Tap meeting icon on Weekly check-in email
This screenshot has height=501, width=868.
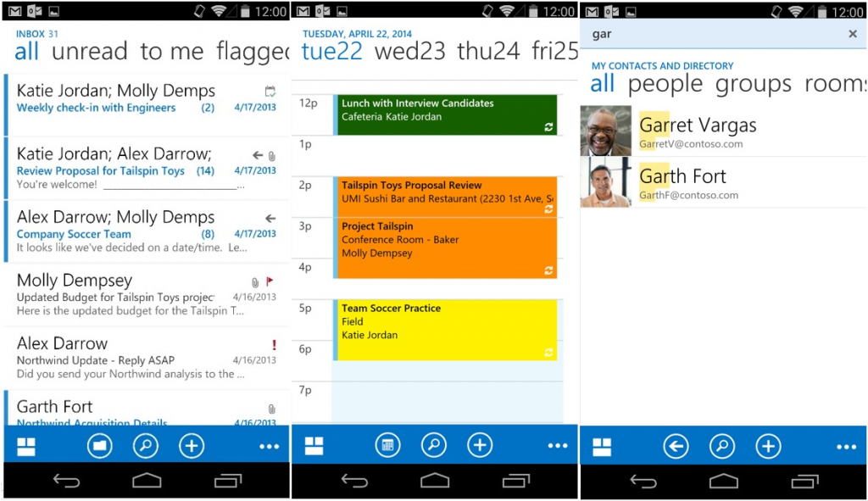tap(270, 92)
